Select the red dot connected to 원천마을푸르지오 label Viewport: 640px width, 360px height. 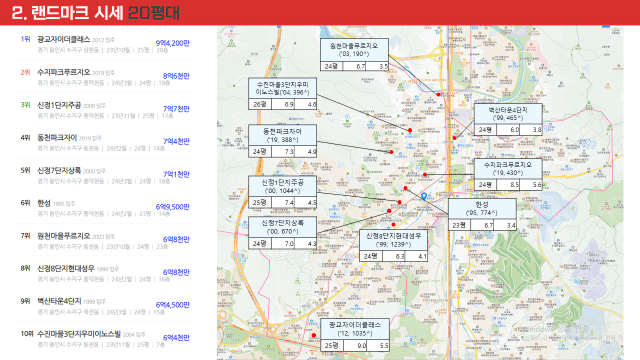(x=438, y=94)
